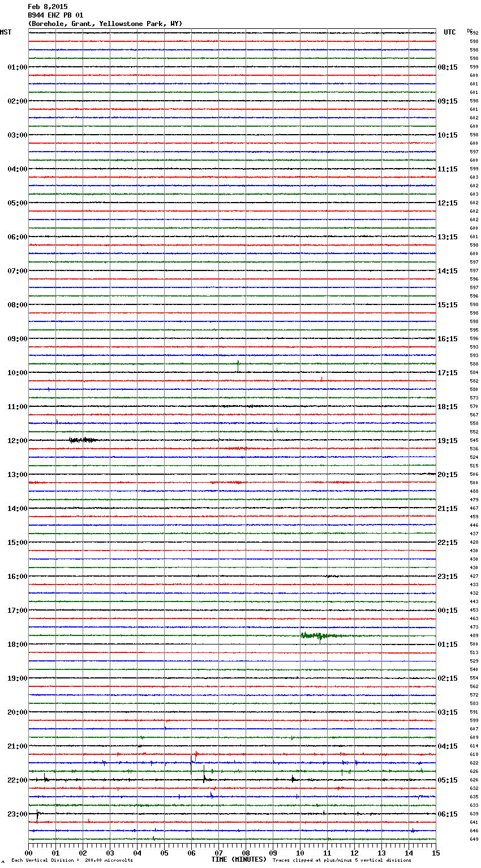
Task: Select the 21:15 UTC time label
Action: tap(448, 509)
